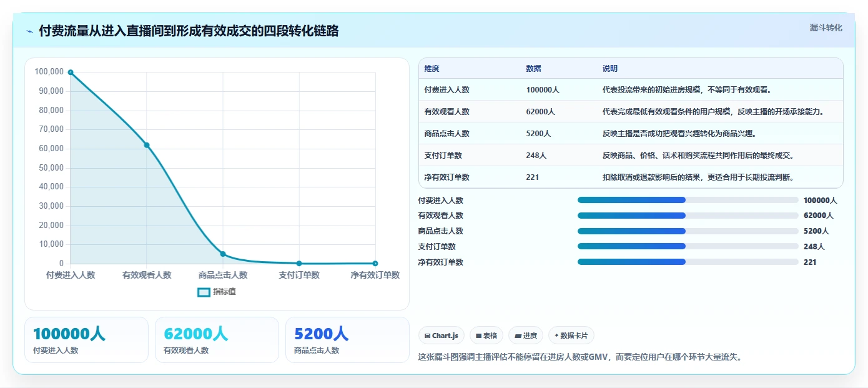The height and width of the screenshot is (388, 868).
Task: Click the chart data point for 净有效订单数
Action: coord(375,263)
